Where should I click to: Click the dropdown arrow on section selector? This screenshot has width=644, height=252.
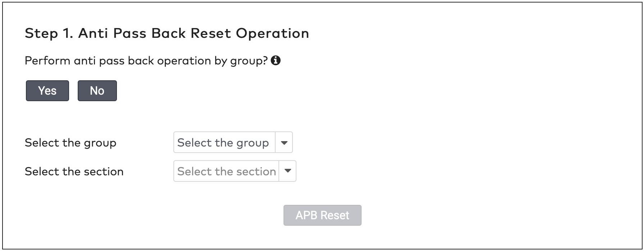coord(287,171)
